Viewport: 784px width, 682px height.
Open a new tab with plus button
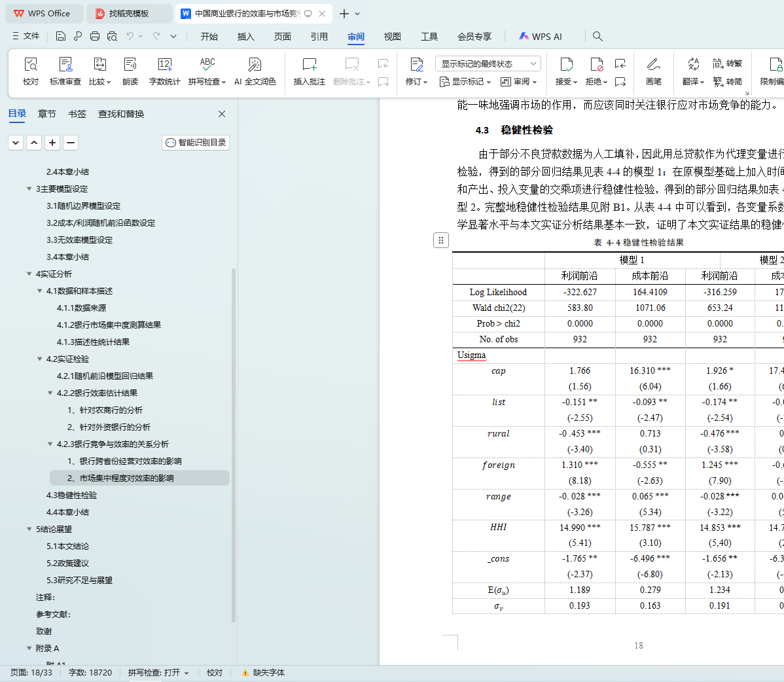[x=344, y=14]
